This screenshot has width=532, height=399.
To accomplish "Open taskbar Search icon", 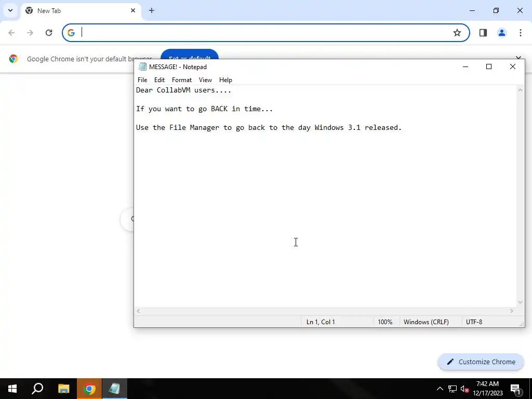I will (x=37, y=389).
